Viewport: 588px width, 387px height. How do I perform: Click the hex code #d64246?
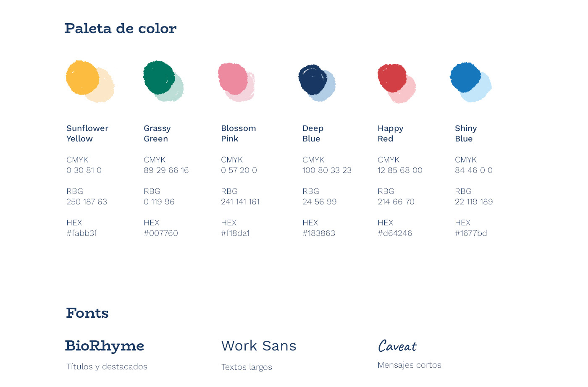pyautogui.click(x=395, y=233)
